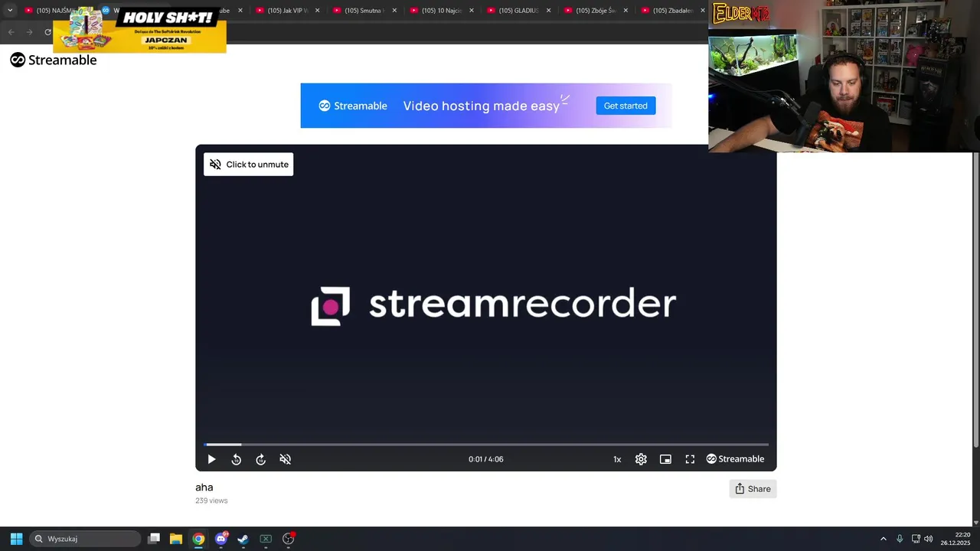
Task: Open File Explorer from the taskbar
Action: pos(176,539)
